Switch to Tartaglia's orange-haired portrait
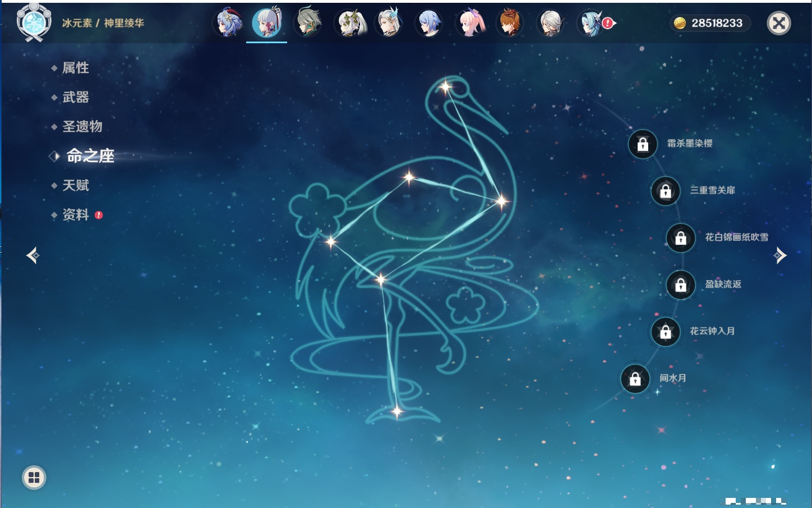The height and width of the screenshot is (508, 812). 510,23
